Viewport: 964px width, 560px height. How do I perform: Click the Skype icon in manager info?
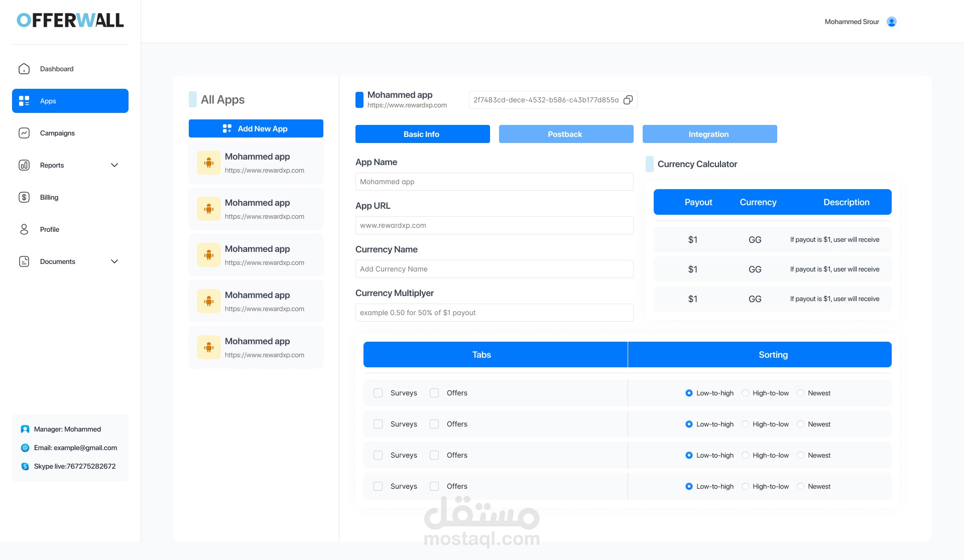25,466
